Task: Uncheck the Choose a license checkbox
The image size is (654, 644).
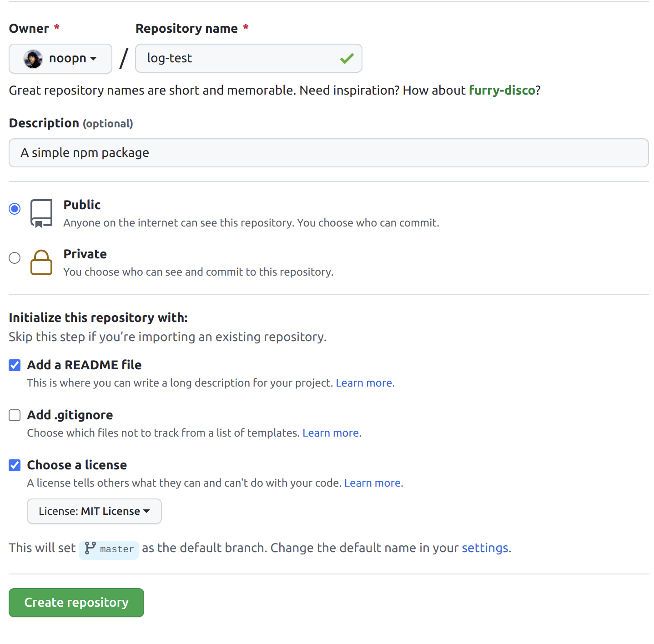Action: point(15,465)
